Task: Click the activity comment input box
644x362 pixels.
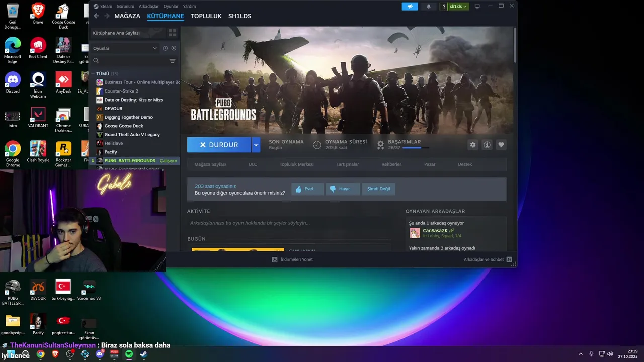Action: pos(289,223)
